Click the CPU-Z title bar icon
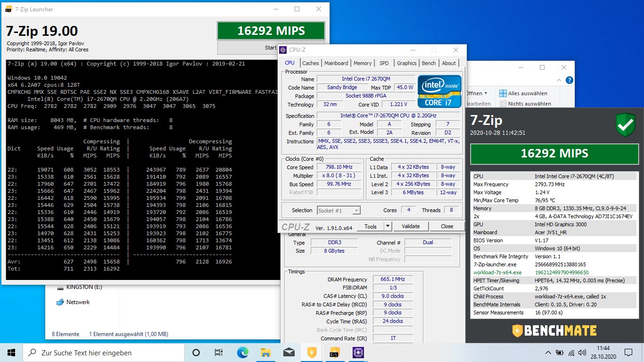 tap(283, 50)
